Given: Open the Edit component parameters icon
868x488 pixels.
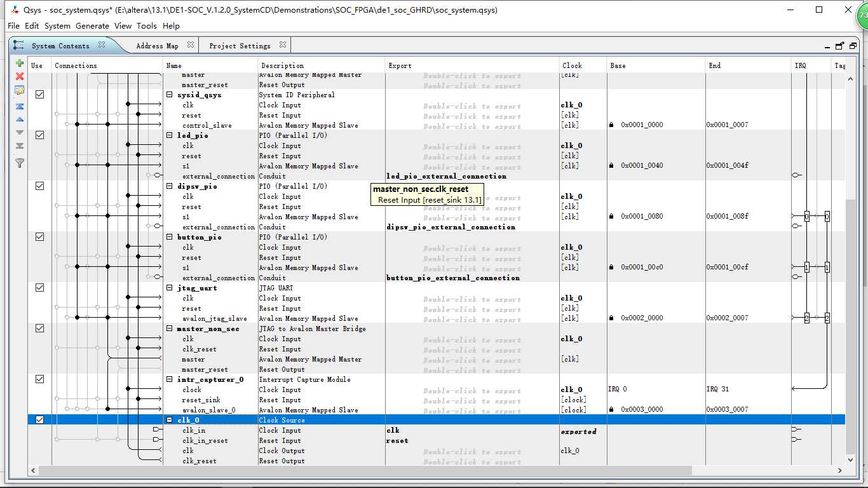Looking at the screenshot, I should 20,90.
